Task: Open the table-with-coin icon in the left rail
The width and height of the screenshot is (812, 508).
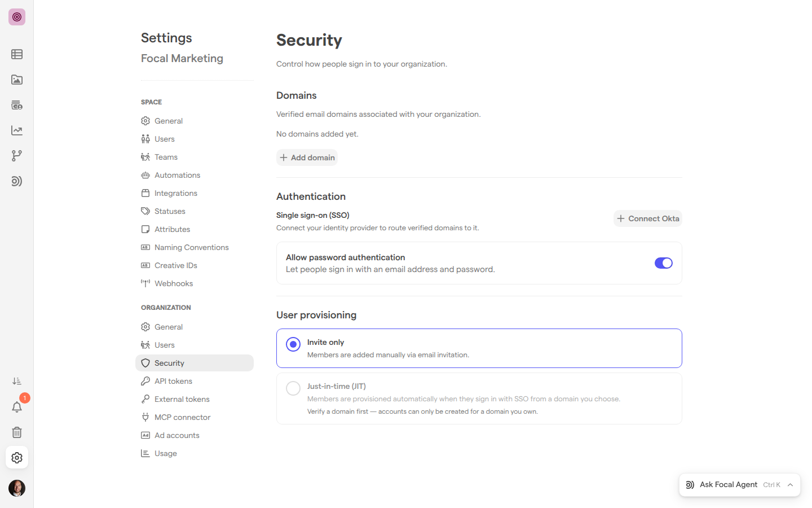Action: [x=17, y=105]
